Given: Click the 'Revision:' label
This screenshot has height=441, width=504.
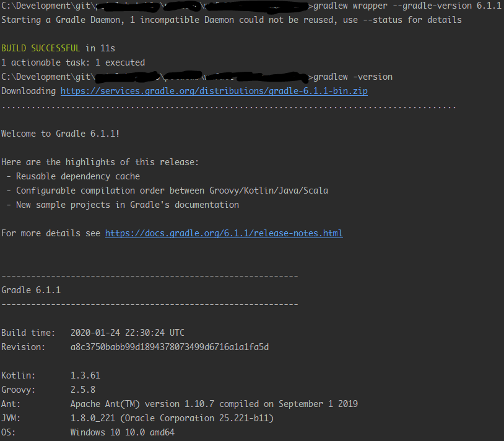Looking at the screenshot, I should (x=23, y=347).
